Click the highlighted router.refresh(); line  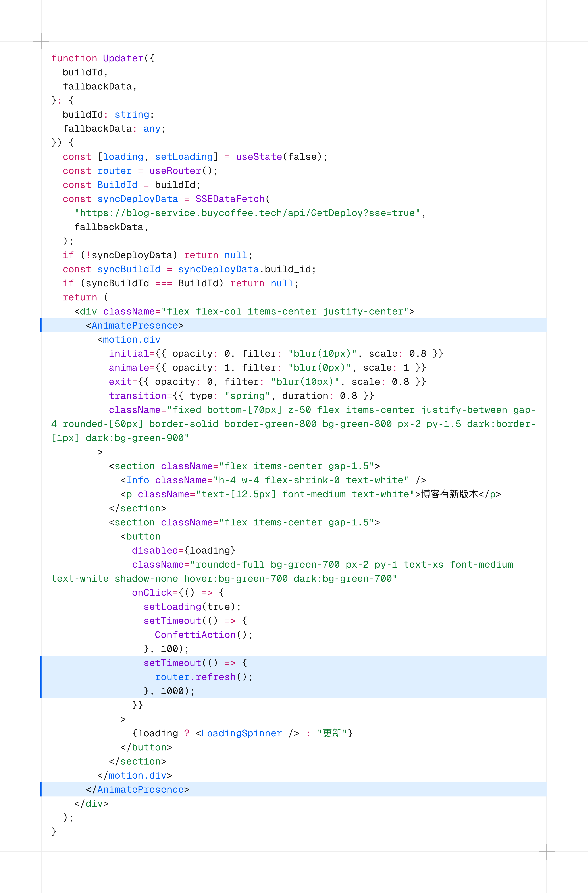[204, 677]
